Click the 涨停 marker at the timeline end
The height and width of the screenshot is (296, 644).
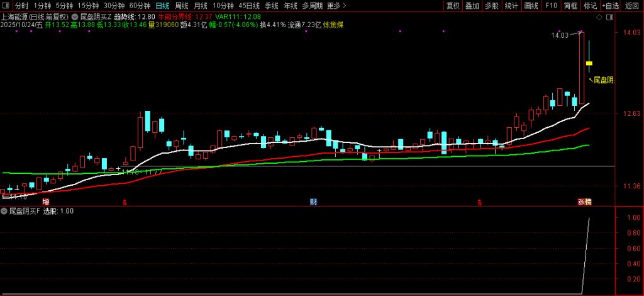(x=585, y=202)
